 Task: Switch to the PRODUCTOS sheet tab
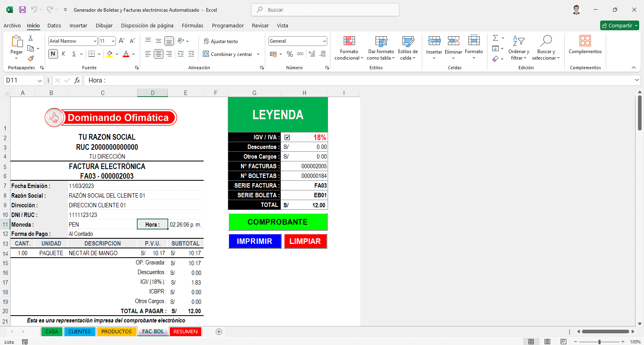coord(116,332)
